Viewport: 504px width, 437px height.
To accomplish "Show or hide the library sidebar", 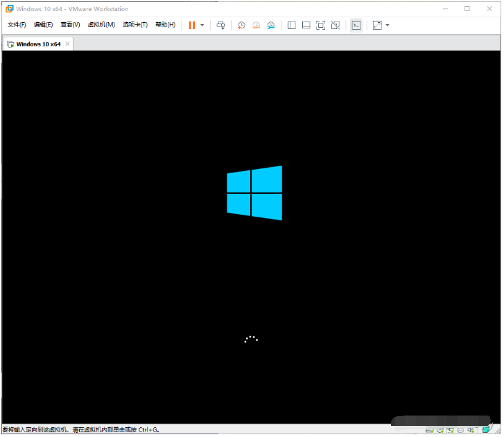I will coord(291,25).
